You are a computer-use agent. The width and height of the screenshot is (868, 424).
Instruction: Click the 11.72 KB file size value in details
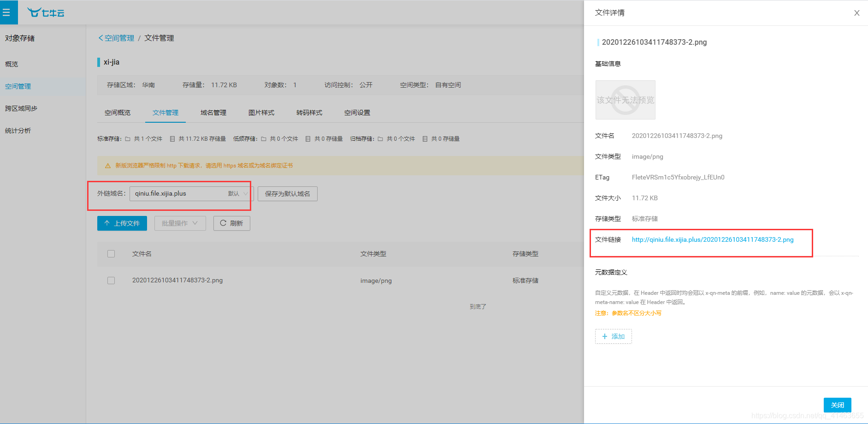tap(645, 198)
